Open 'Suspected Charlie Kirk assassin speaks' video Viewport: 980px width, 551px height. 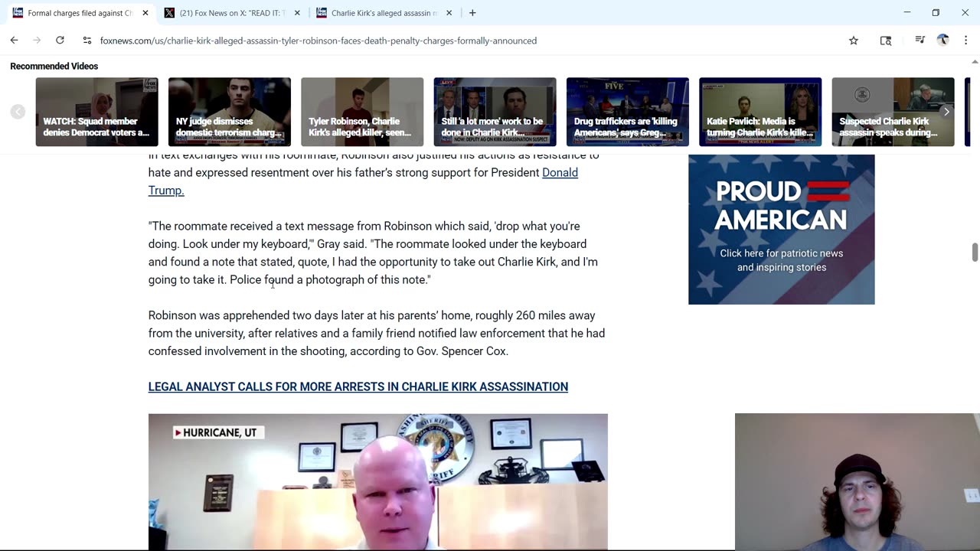[x=893, y=112]
